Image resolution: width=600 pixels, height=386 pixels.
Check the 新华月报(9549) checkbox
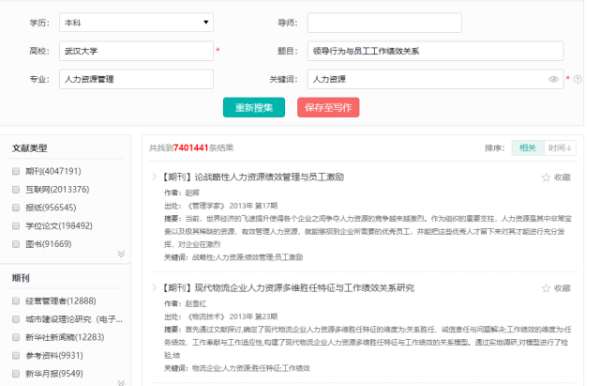[x=16, y=373]
